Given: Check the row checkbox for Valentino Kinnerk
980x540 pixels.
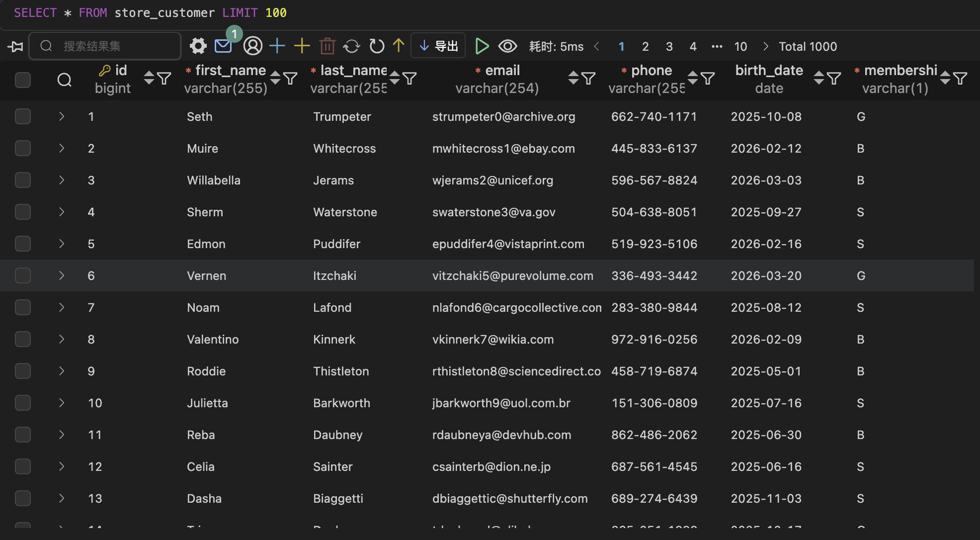Looking at the screenshot, I should pos(23,339).
